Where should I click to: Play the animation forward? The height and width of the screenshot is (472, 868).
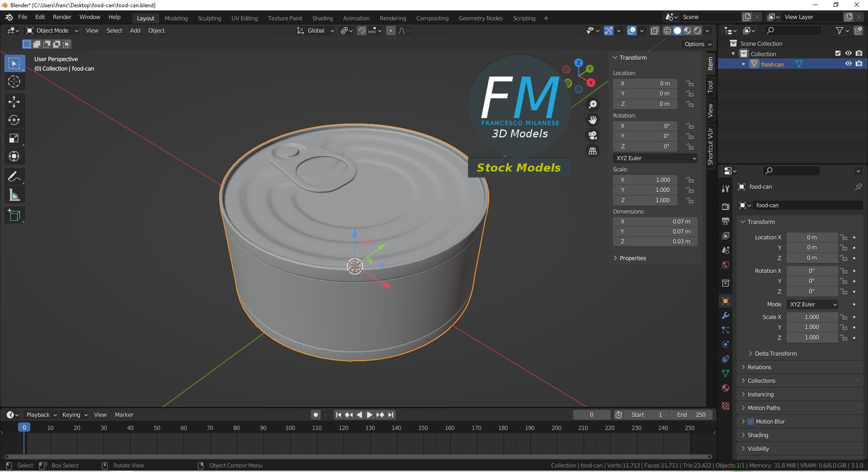click(370, 415)
